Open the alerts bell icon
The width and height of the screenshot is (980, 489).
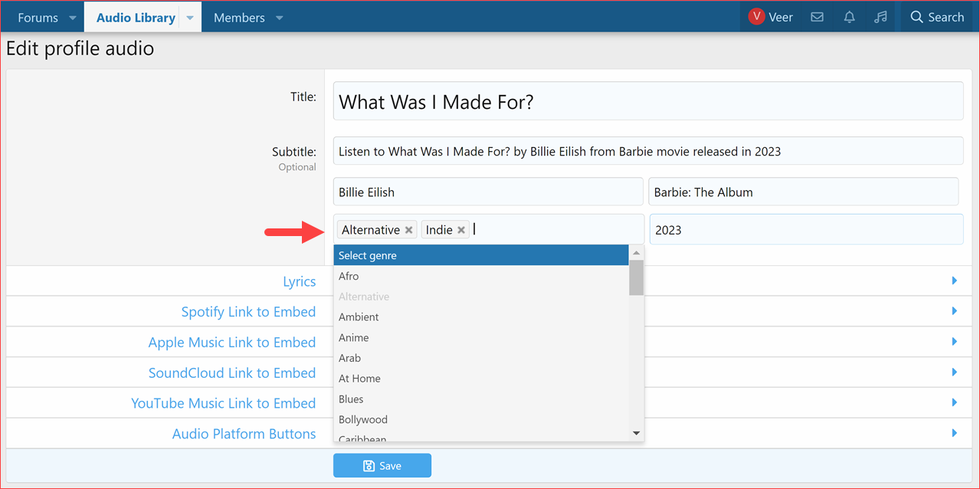(849, 17)
